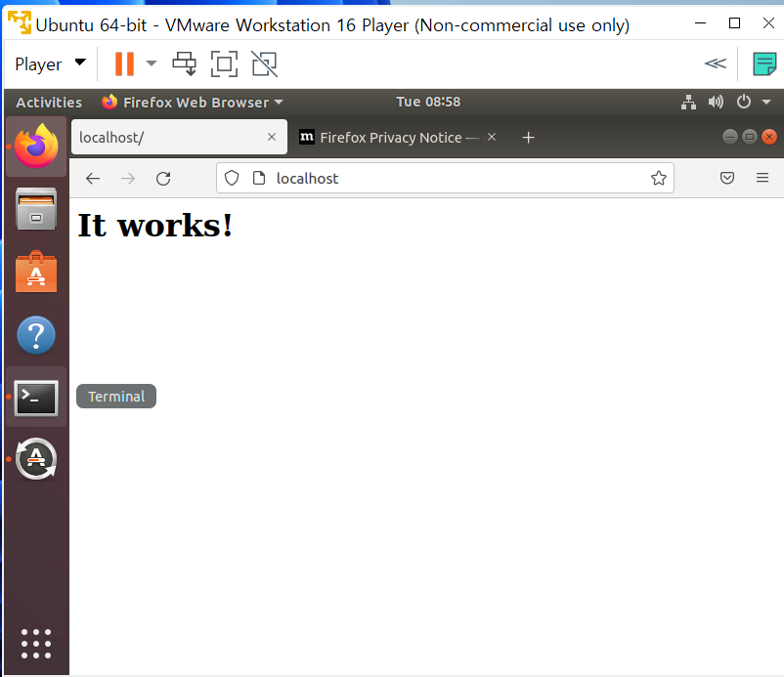Open VMware notes panel icon
Screen dimensions: 784x677
[x=764, y=63]
